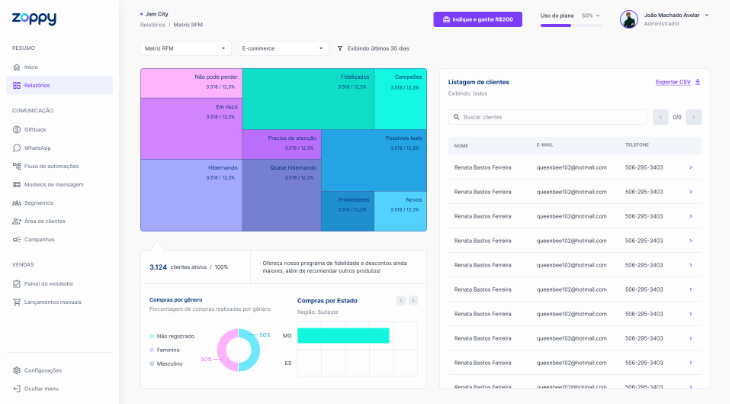Open Configurações settings
The height and width of the screenshot is (404, 730).
tap(42, 370)
